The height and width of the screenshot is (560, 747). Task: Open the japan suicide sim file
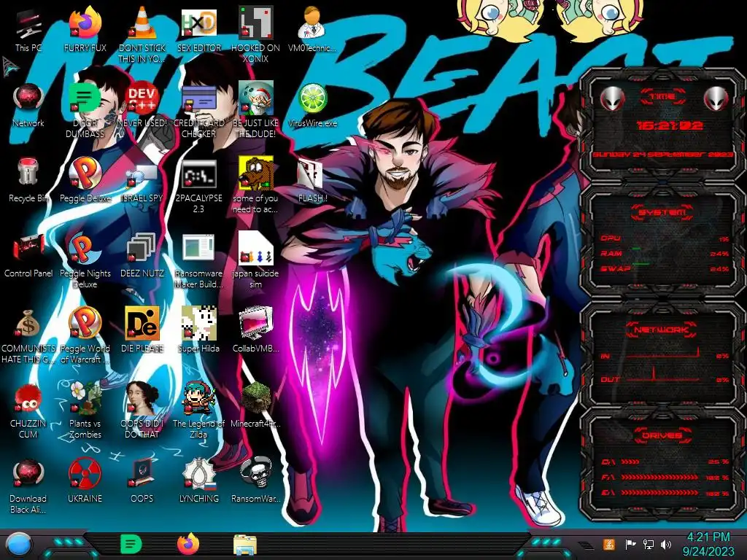255,260
